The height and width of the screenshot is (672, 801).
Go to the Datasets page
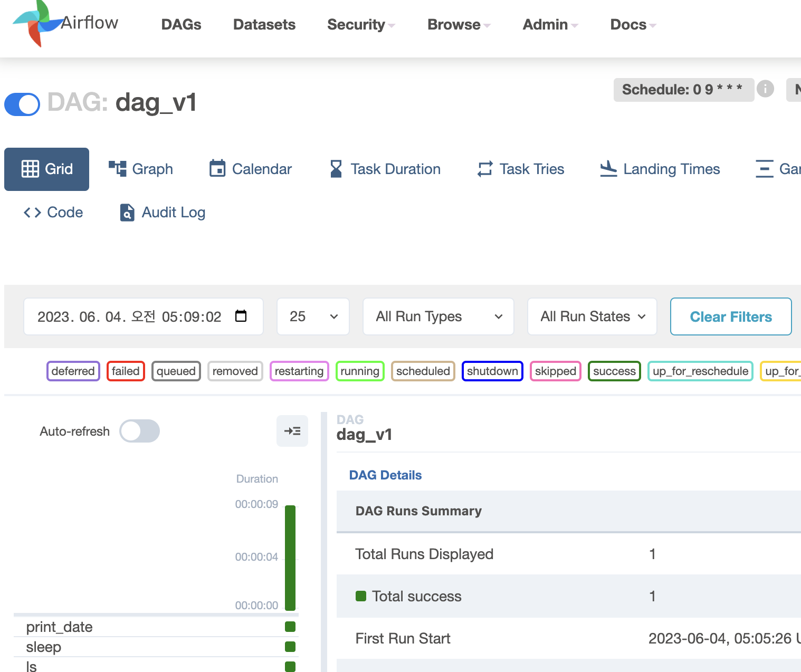coord(264,24)
